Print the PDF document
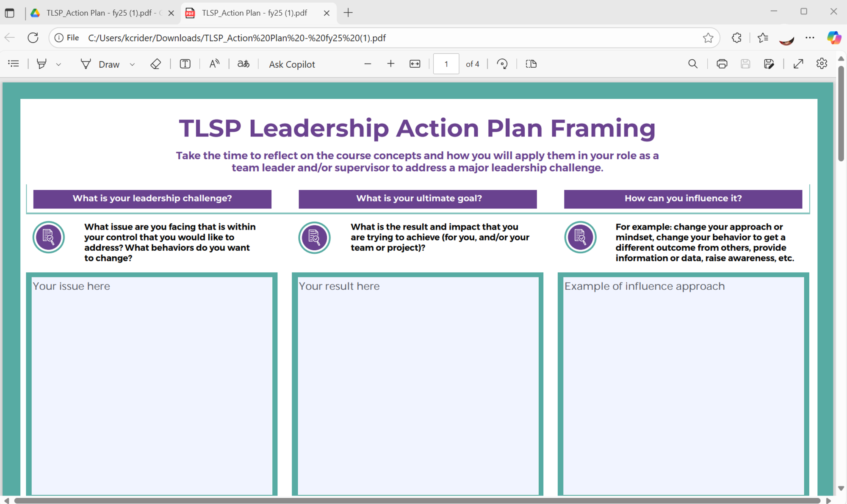 [x=722, y=64]
